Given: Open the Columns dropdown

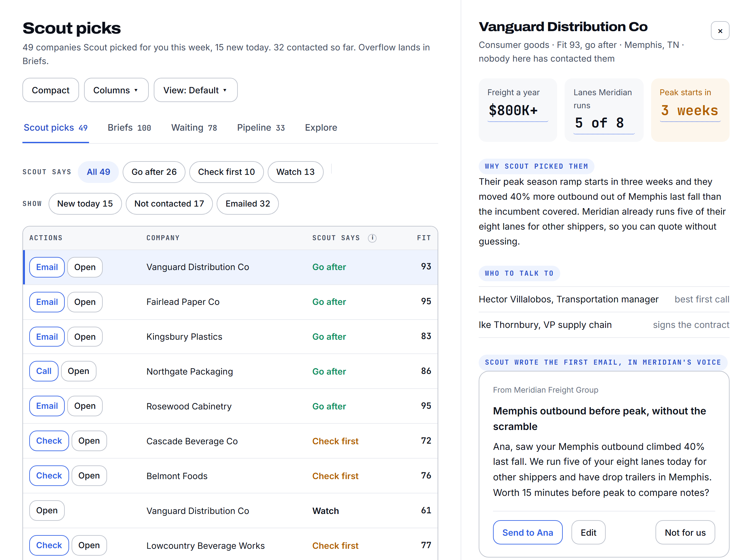Looking at the screenshot, I should 116,90.
